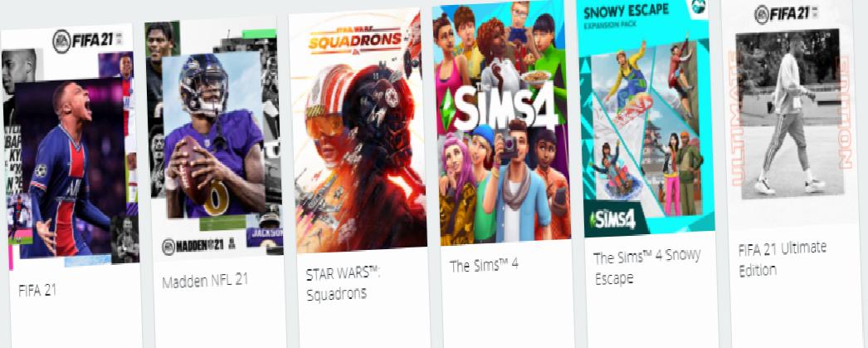This screenshot has height=348, width=868.
Task: Click the 'FIFA 21' title text
Action: point(37,291)
